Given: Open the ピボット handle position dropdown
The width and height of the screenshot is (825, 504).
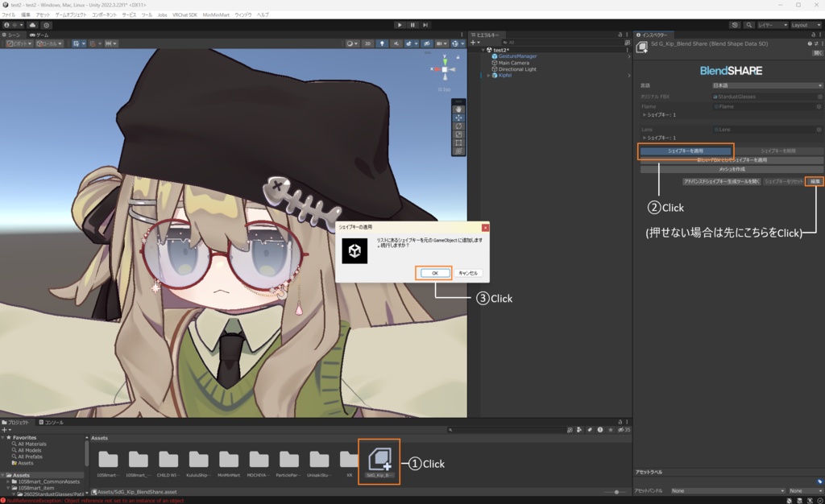Looking at the screenshot, I should coord(19,43).
